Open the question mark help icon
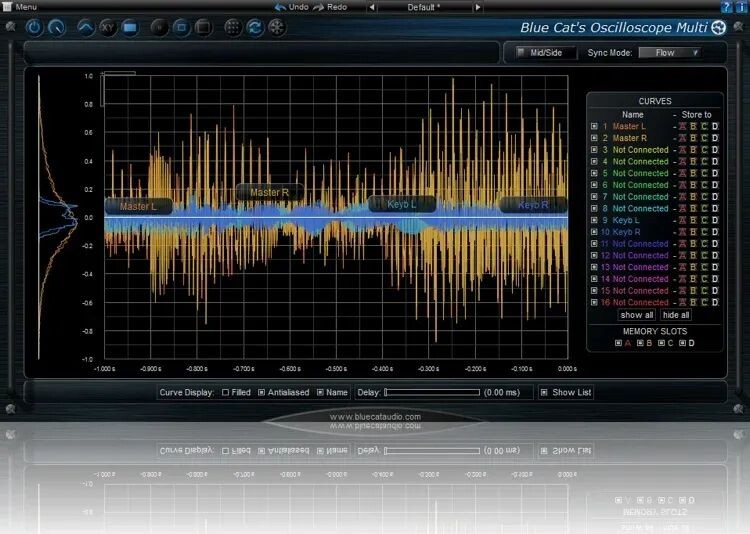Screen dimensions: 750x534 726,7
